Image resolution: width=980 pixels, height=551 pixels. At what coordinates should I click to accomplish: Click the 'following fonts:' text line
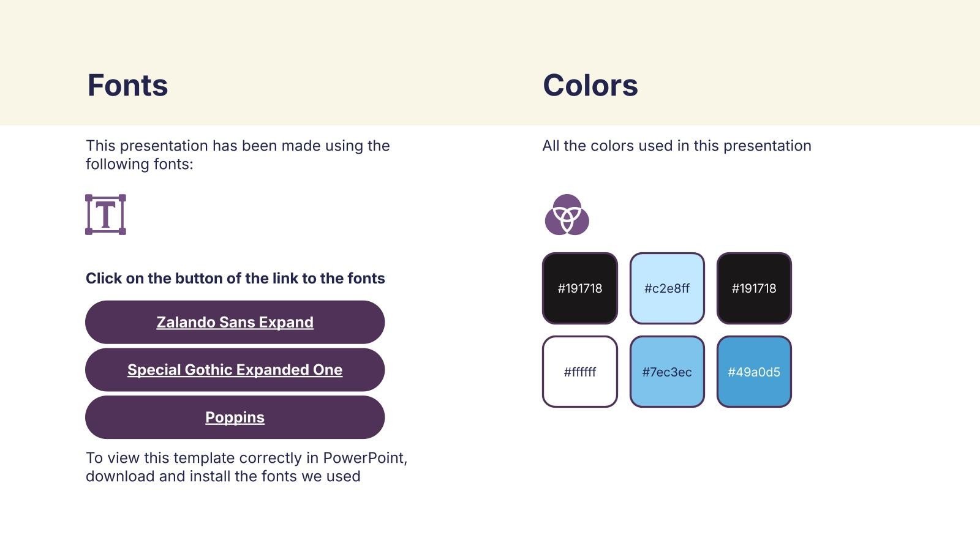[139, 164]
